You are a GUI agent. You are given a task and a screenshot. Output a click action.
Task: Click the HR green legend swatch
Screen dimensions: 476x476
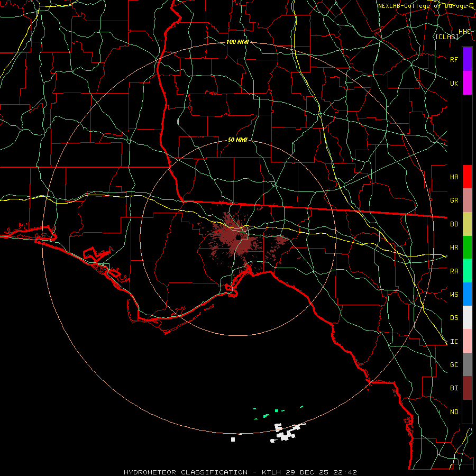467,248
